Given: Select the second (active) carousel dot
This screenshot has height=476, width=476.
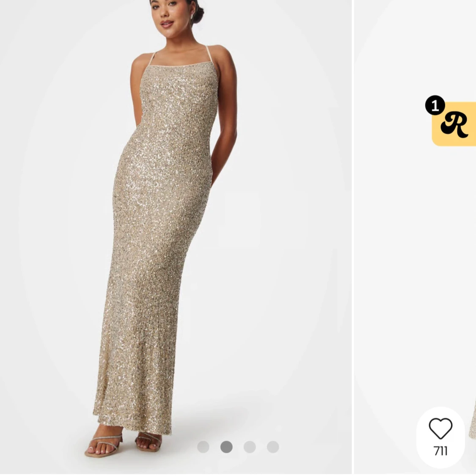Looking at the screenshot, I should tap(226, 447).
